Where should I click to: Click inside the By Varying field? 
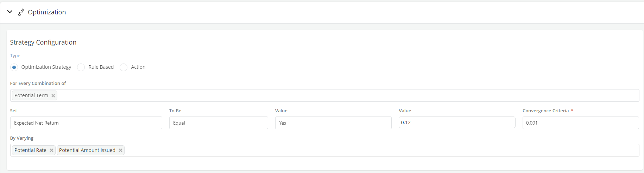[x=380, y=150]
